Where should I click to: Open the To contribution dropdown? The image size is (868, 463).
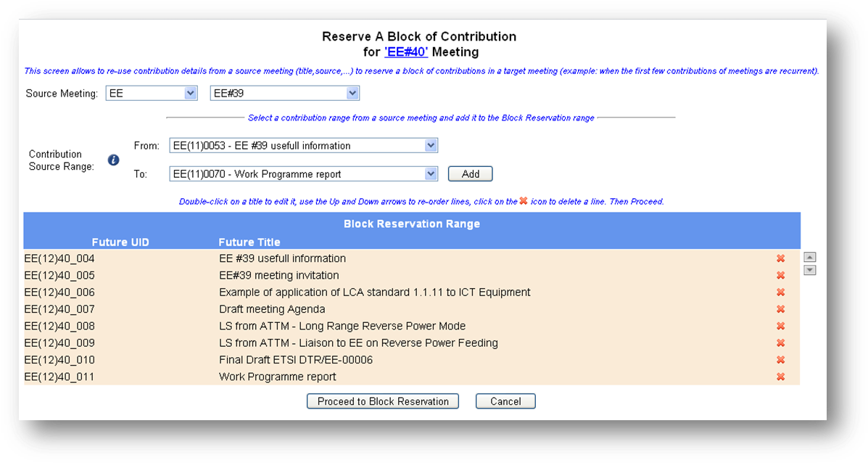[x=303, y=174]
